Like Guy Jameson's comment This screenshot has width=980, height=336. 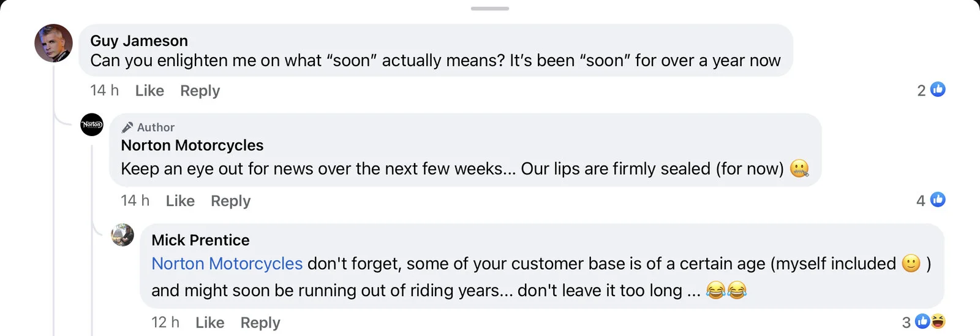149,91
